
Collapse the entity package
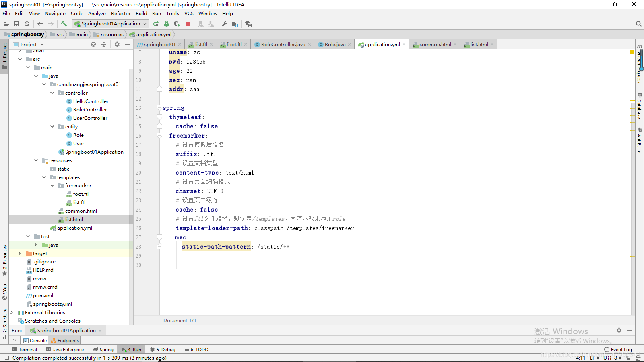pos(52,127)
